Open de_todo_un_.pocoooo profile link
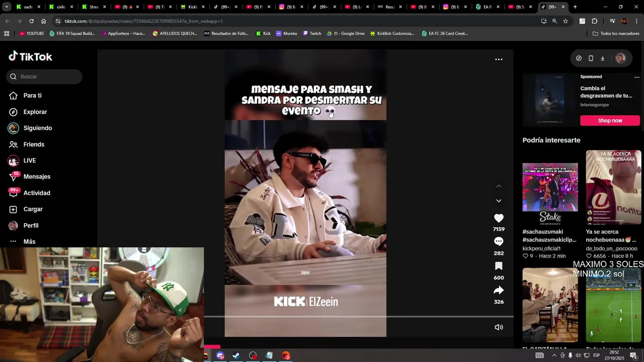The image size is (644, 362). pos(611,248)
